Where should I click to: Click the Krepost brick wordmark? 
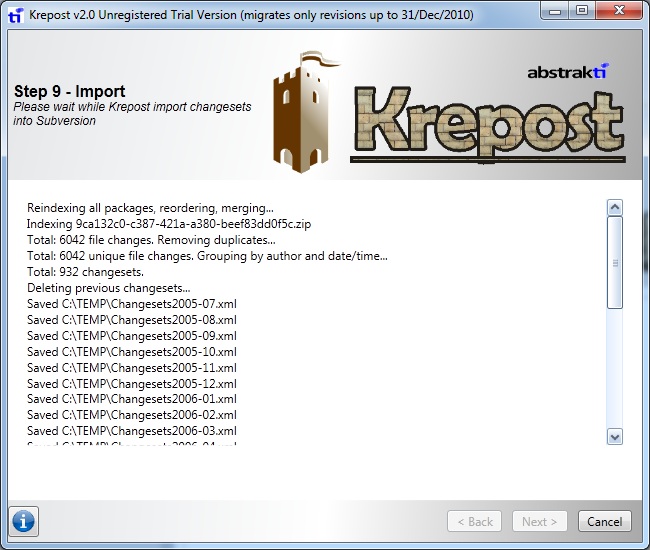[x=488, y=124]
